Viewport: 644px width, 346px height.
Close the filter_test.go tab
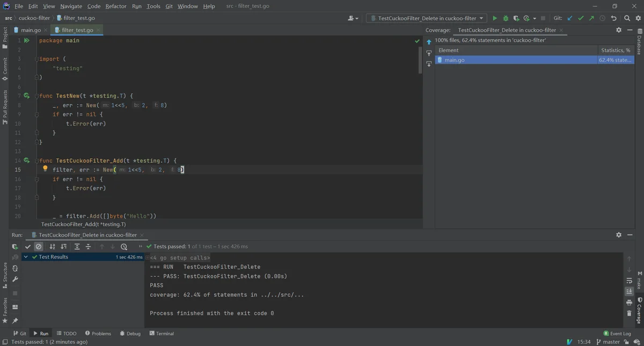coord(98,30)
